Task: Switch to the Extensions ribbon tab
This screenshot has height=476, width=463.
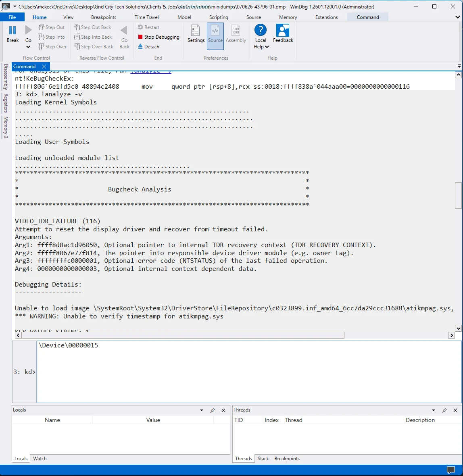Action: 326,17
